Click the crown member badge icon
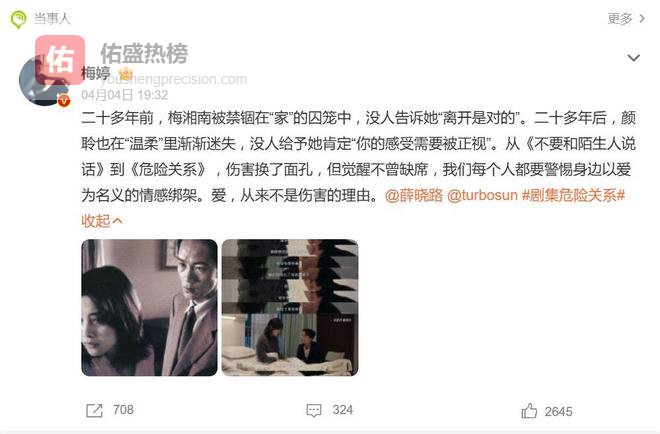Viewport: 660px width, 434px height. click(x=126, y=74)
